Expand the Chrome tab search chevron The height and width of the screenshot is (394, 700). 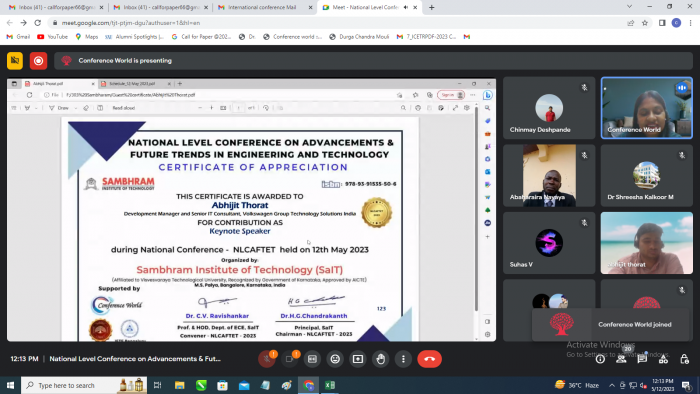[629, 7]
